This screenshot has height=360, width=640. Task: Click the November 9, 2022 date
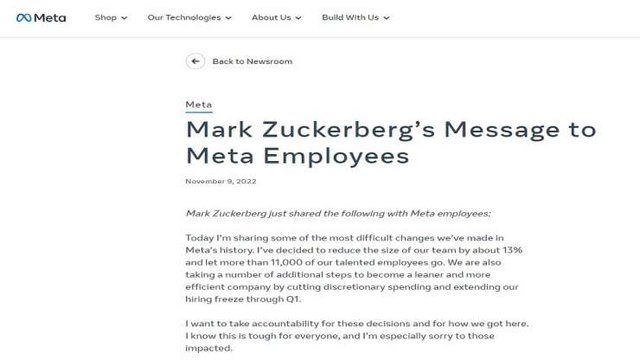(221, 181)
